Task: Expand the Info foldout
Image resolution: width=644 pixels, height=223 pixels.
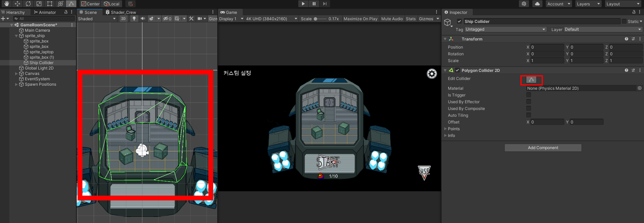Action: [x=445, y=136]
